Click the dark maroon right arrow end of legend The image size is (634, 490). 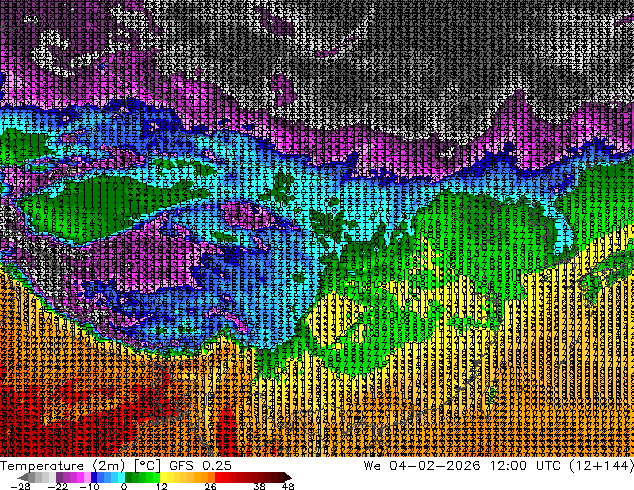point(287,477)
